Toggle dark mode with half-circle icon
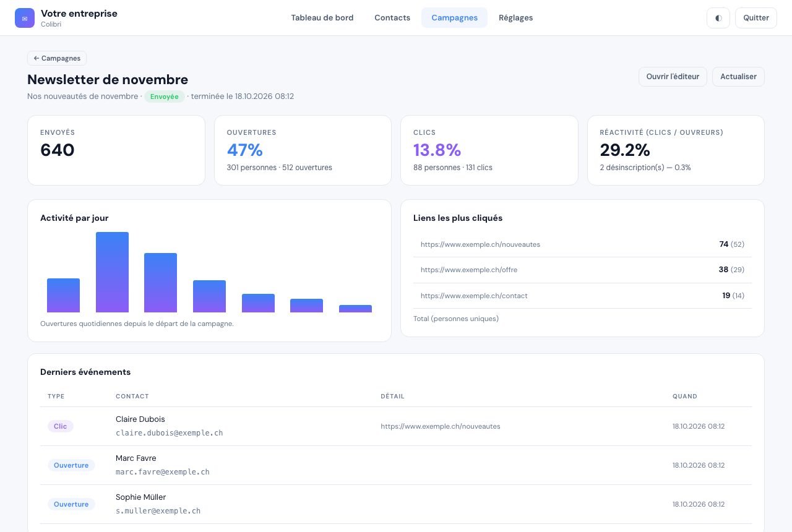 pos(718,18)
